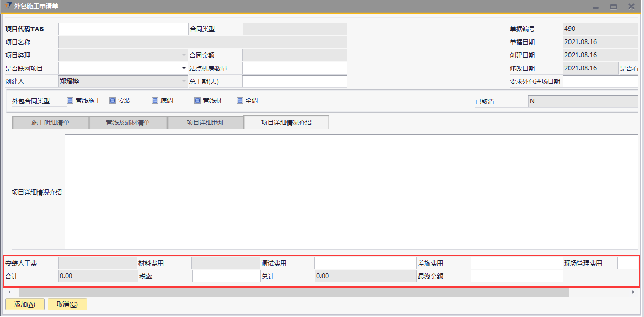This screenshot has width=644, height=317.
Task: Toggle the 管线施工 checkbox
Action: [x=70, y=101]
